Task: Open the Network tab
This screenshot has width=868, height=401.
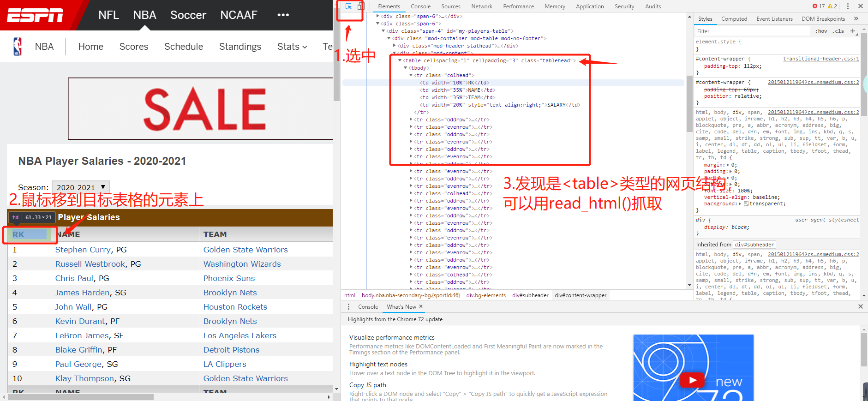Action: tap(482, 6)
